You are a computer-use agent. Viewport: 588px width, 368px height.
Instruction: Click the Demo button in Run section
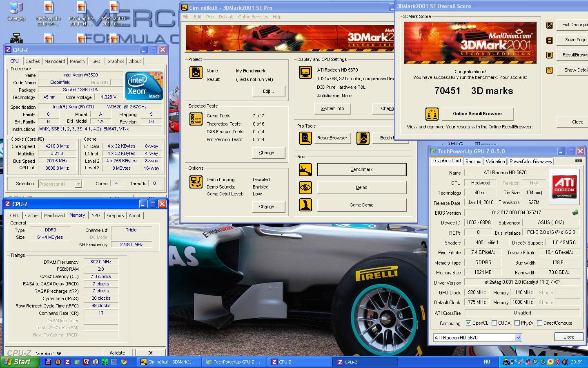(362, 187)
